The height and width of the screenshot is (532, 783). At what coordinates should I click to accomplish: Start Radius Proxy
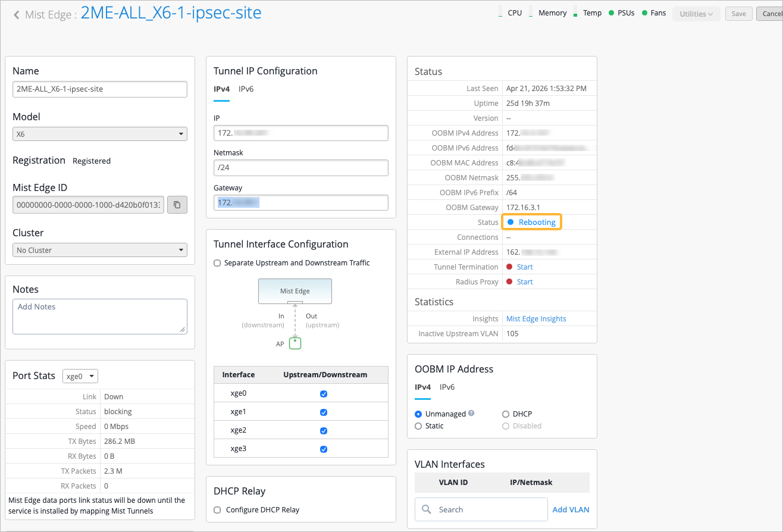click(x=525, y=281)
